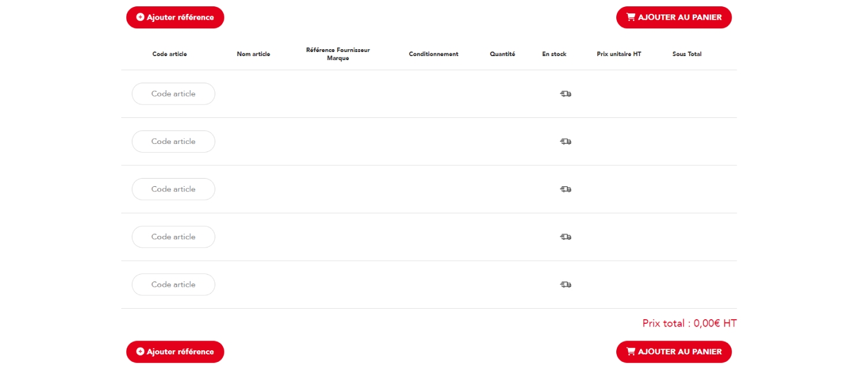The height and width of the screenshot is (370, 868).
Task: Click the second row Code article input
Action: coord(174,142)
